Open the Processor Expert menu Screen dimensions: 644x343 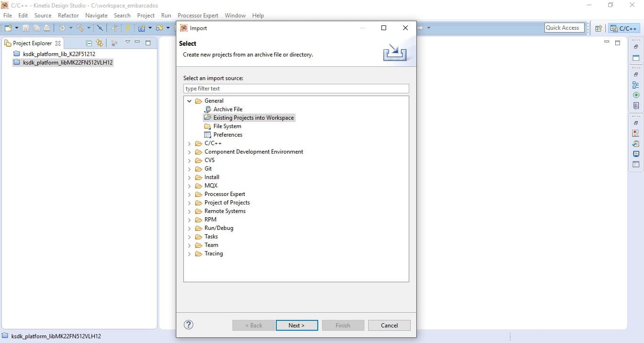pos(198,16)
